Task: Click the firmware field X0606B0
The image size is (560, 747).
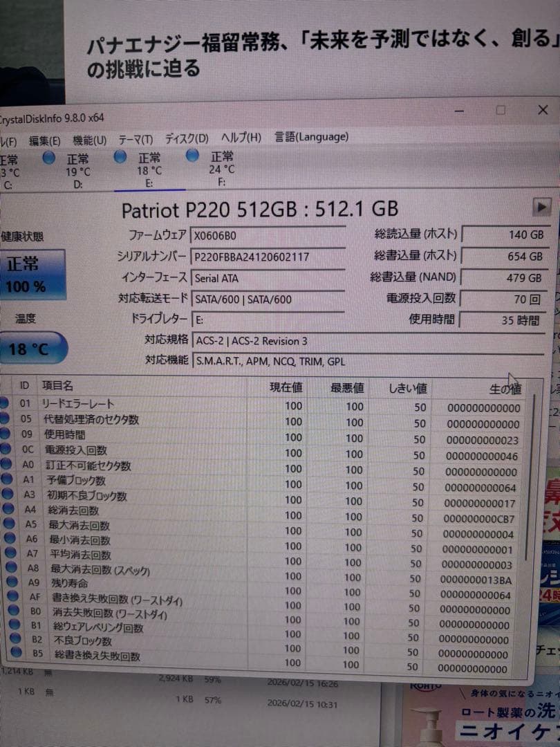Action: point(268,235)
